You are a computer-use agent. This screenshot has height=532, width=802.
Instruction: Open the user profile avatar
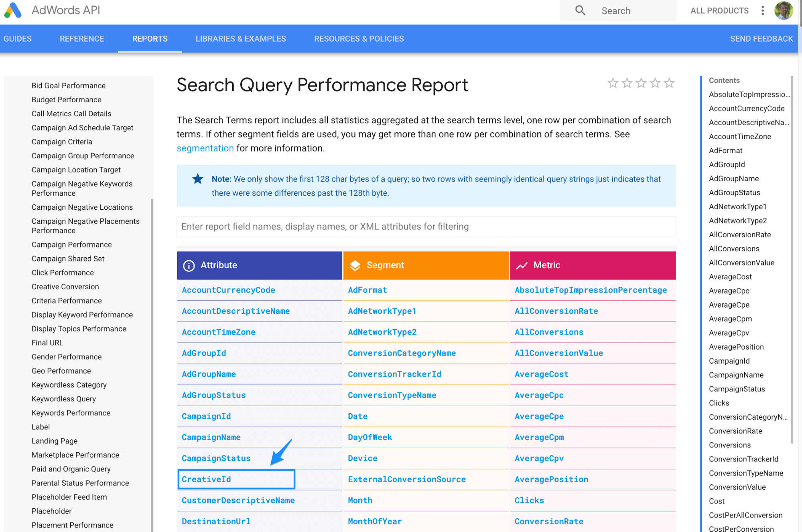[x=784, y=10]
